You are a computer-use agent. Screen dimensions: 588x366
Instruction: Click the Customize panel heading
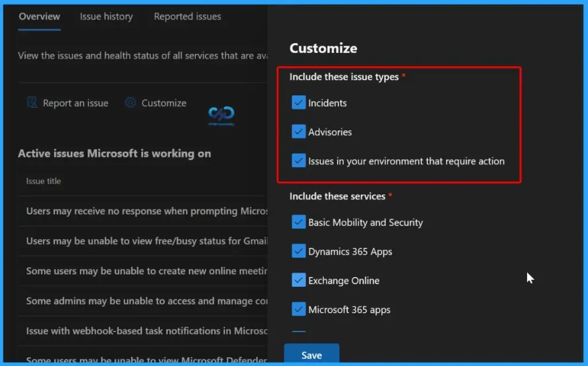click(x=323, y=48)
